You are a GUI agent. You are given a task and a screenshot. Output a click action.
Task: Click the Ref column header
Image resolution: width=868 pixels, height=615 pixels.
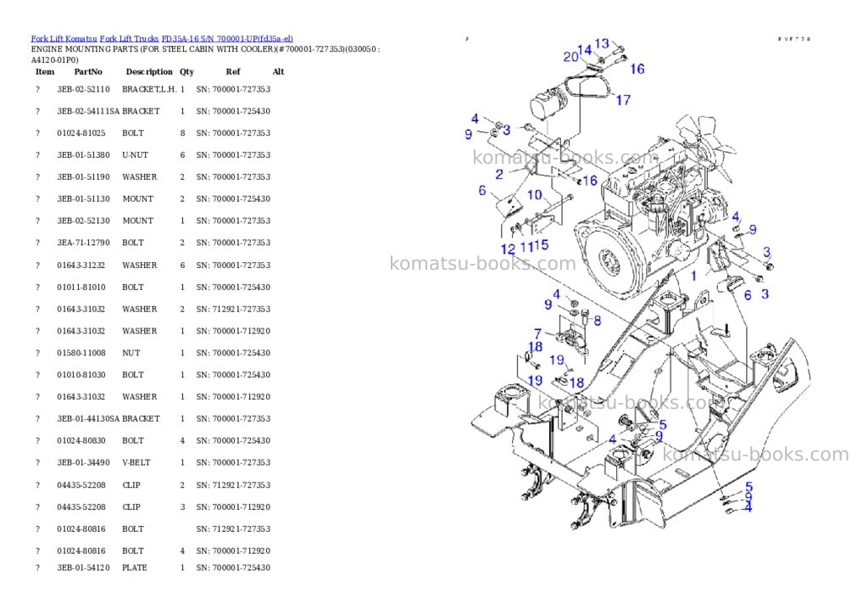pos(233,71)
